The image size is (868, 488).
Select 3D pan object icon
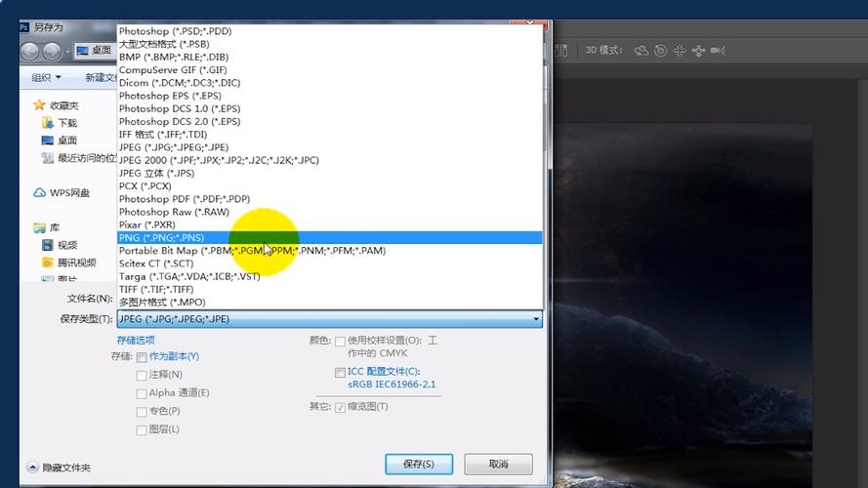(680, 51)
